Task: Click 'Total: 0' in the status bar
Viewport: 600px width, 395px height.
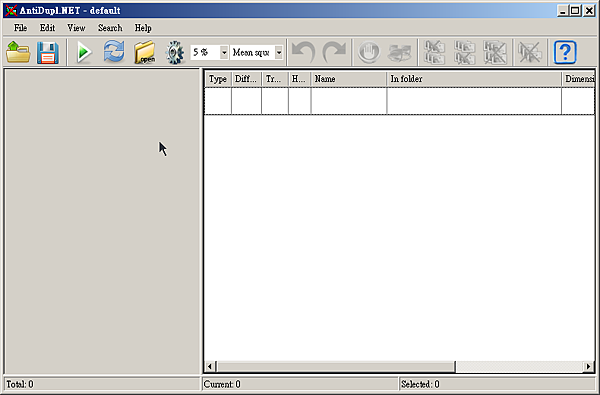Action: (20, 384)
